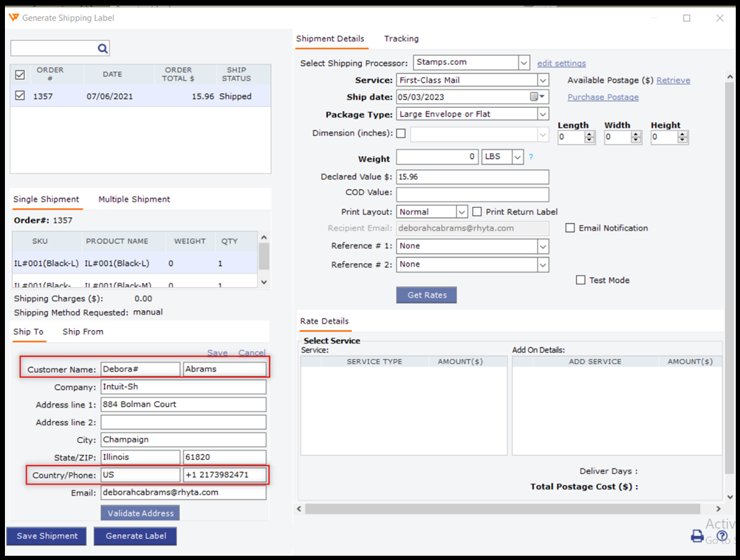This screenshot has width=740, height=560.
Task: Uncheck order 1357 row checkbox
Action: (x=20, y=97)
